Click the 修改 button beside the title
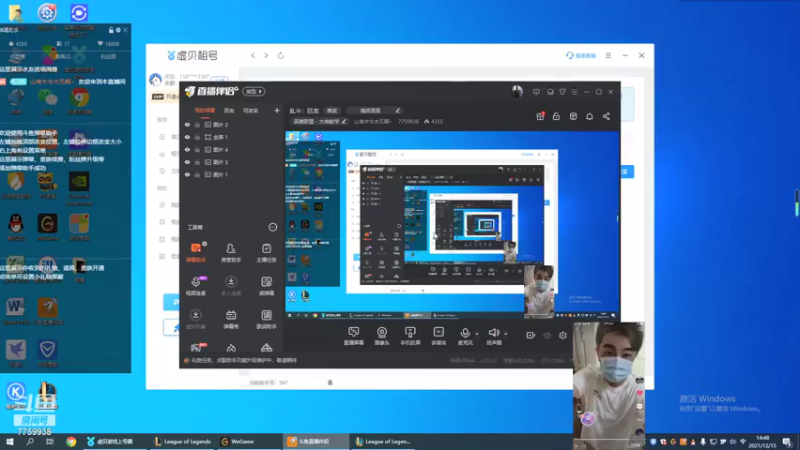800x450 pixels. [x=332, y=110]
